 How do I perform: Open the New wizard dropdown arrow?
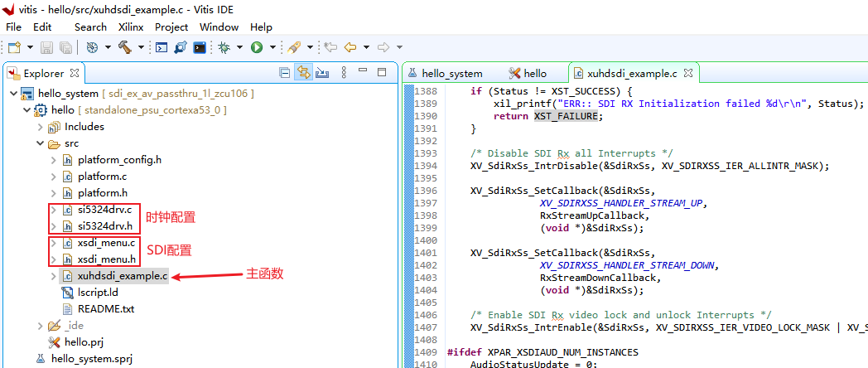pos(30,48)
